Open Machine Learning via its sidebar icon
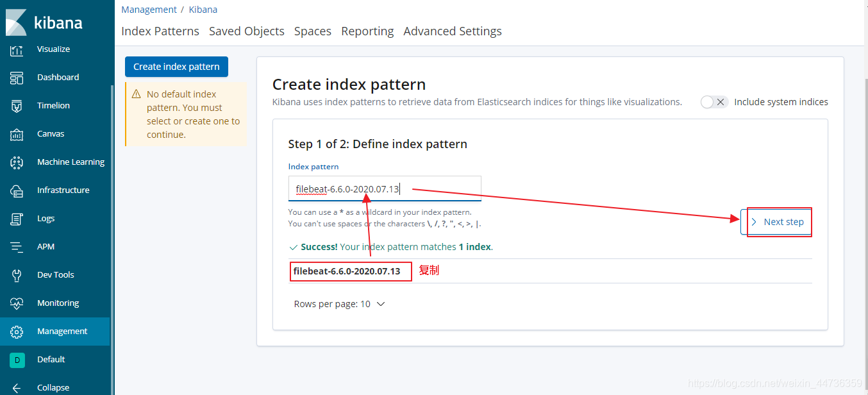The image size is (868, 395). (17, 162)
